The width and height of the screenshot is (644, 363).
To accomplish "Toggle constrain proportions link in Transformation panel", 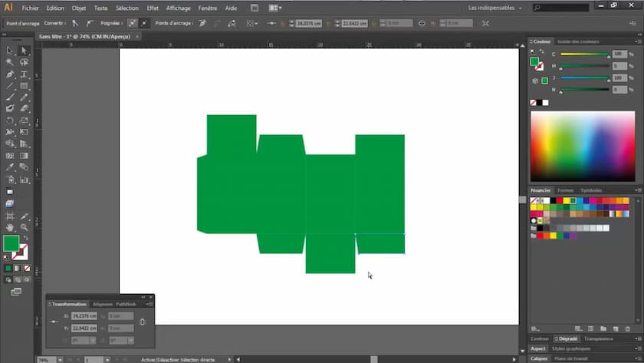I will tap(142, 322).
